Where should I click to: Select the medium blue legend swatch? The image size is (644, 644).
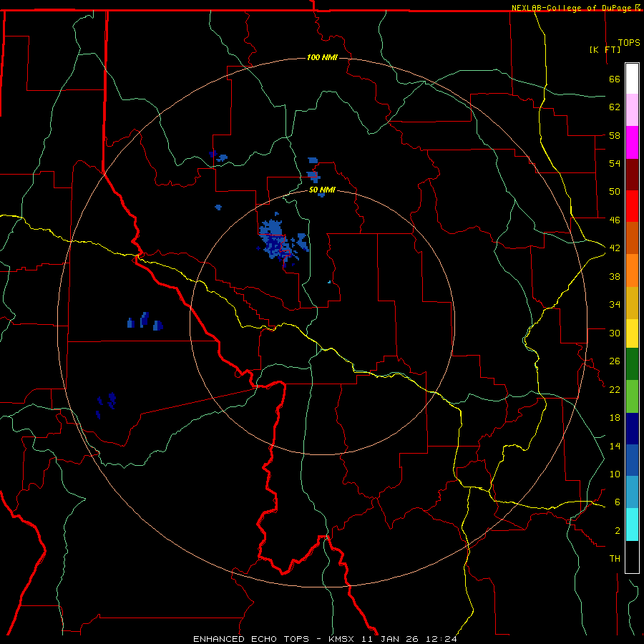click(632, 460)
